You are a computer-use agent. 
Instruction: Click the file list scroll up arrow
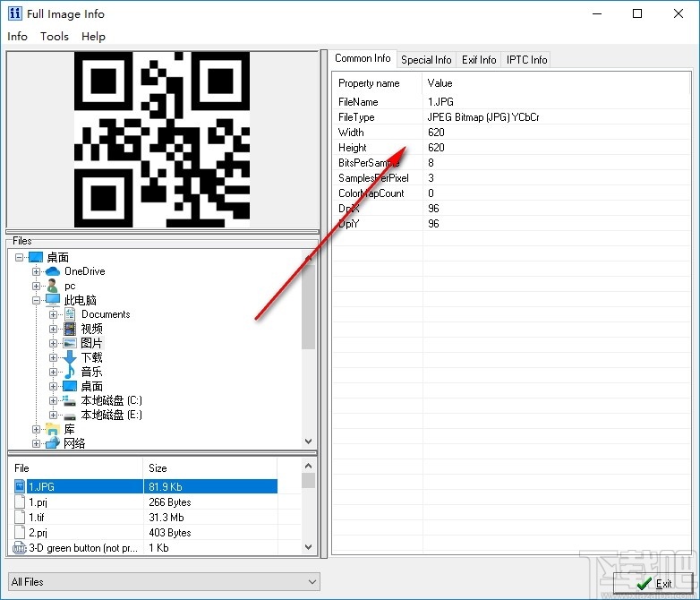309,466
